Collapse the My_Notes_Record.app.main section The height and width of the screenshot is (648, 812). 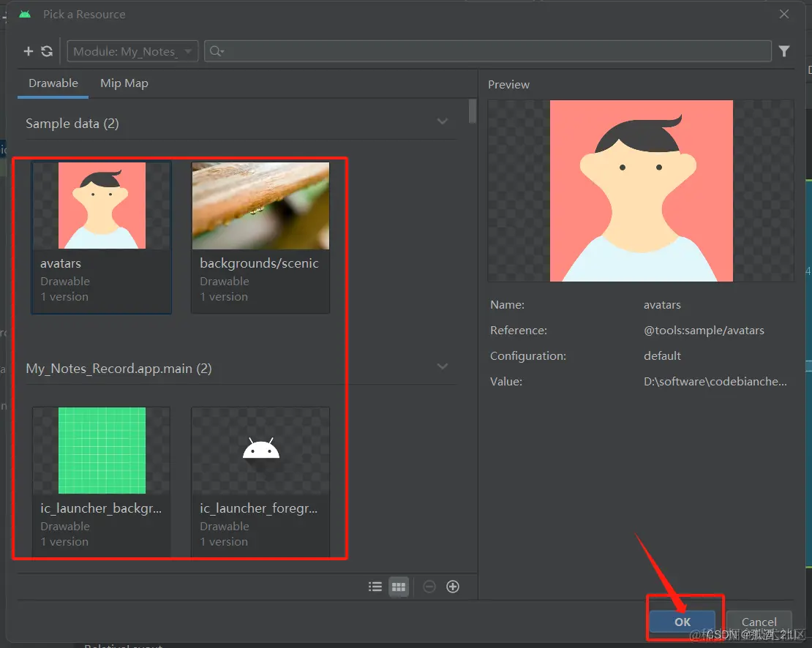(x=443, y=366)
